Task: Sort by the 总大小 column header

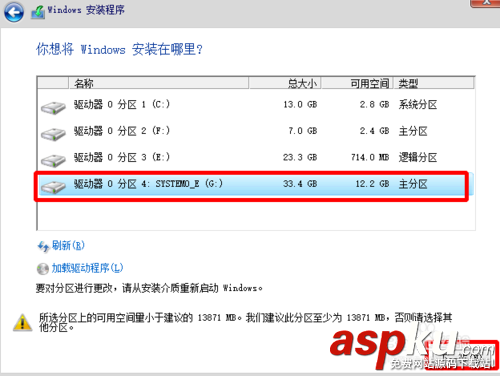Action: coord(285,83)
